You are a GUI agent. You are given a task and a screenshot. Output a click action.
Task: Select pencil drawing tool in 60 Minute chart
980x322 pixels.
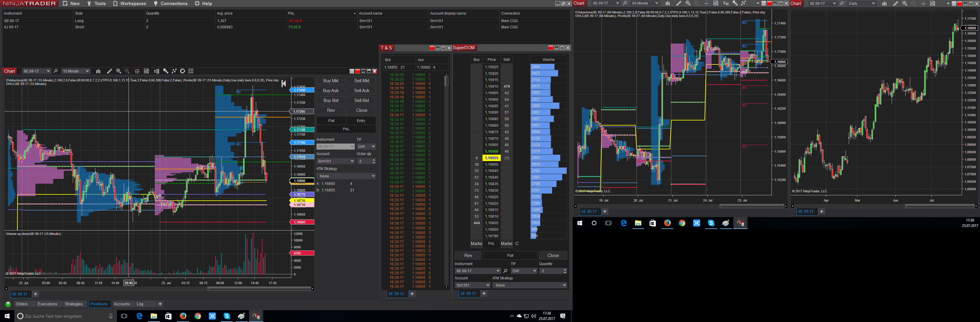point(679,3)
